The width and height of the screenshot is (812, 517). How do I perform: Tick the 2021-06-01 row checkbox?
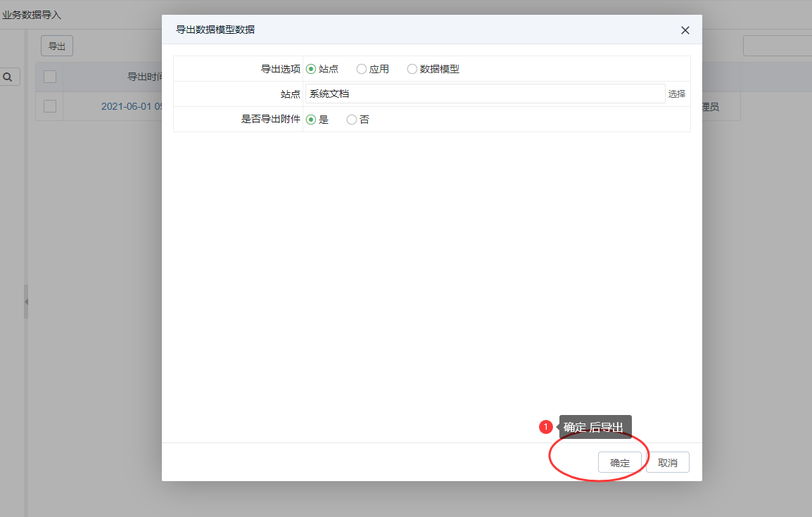50,106
